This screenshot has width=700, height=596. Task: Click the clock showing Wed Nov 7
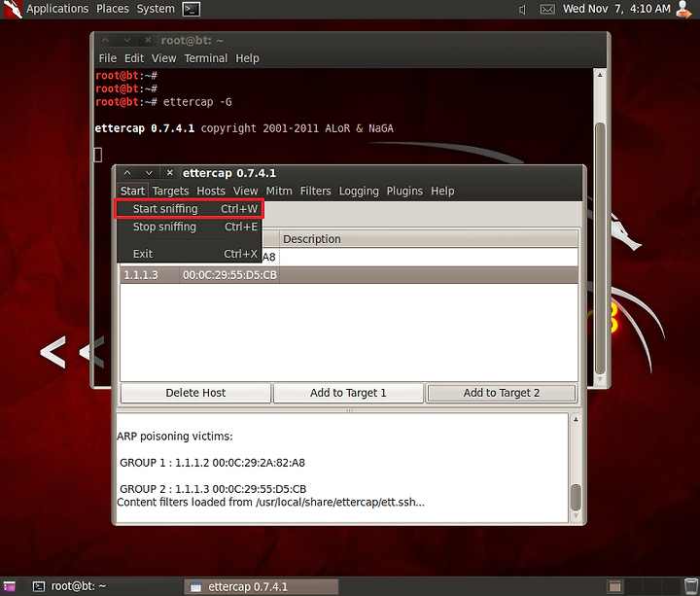click(616, 9)
